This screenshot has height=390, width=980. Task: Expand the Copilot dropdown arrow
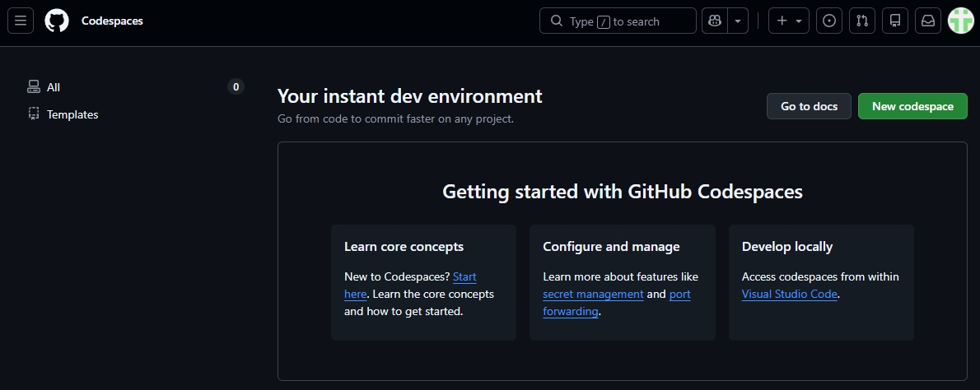click(738, 21)
